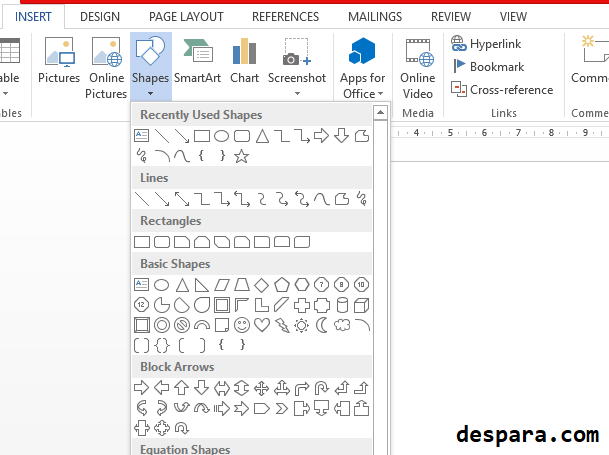
Task: Select the cross shape in Basic Shapes
Action: pyautogui.click(x=301, y=305)
